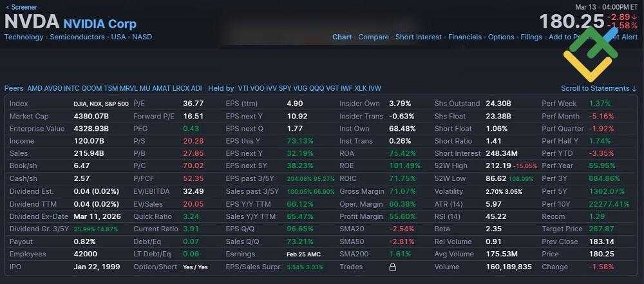Open the IVW fund holder link

pyautogui.click(x=375, y=88)
